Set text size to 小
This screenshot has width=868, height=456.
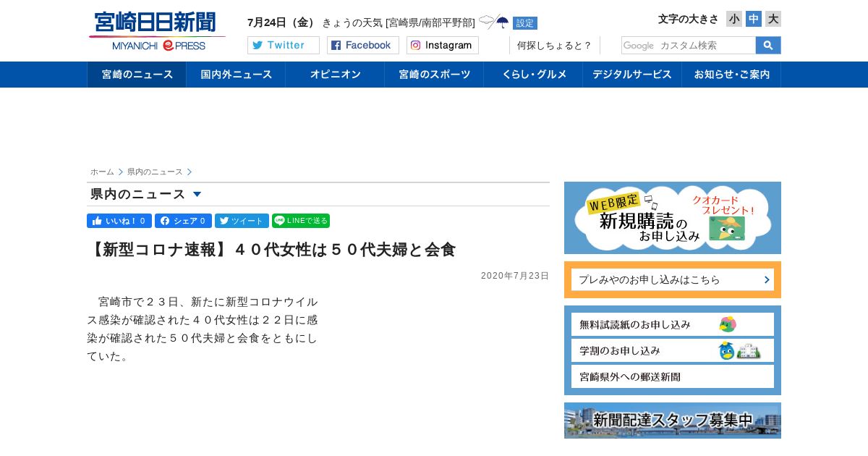734,19
